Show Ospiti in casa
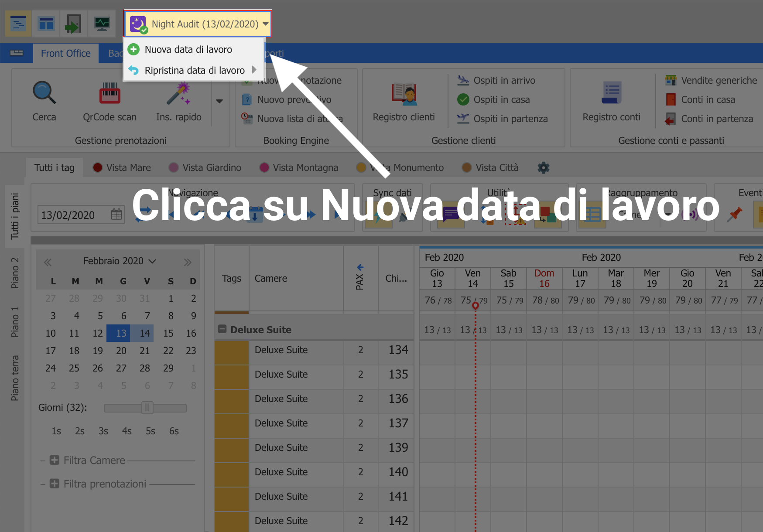The height and width of the screenshot is (532, 763). 493,99
